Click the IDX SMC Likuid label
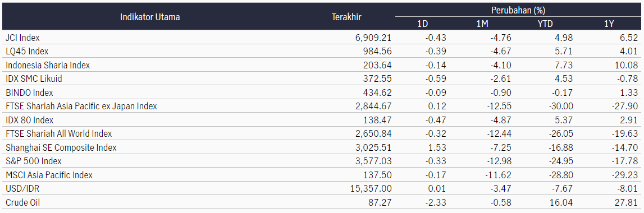Screen dimensions: 644x213 coord(34,79)
